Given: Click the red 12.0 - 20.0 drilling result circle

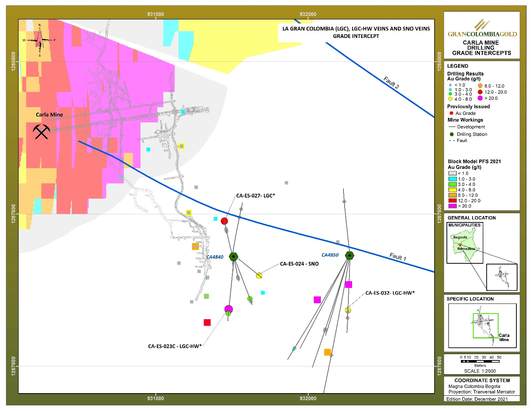Looking at the screenshot, I should point(480,92).
